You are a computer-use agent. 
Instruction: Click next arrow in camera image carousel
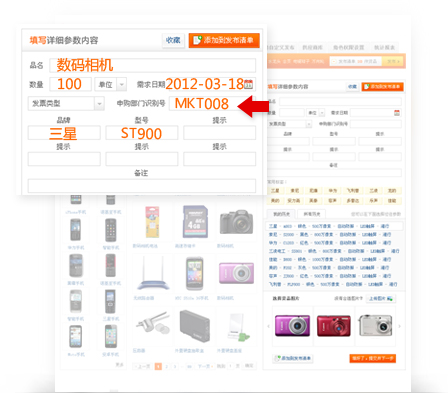pos(399,326)
